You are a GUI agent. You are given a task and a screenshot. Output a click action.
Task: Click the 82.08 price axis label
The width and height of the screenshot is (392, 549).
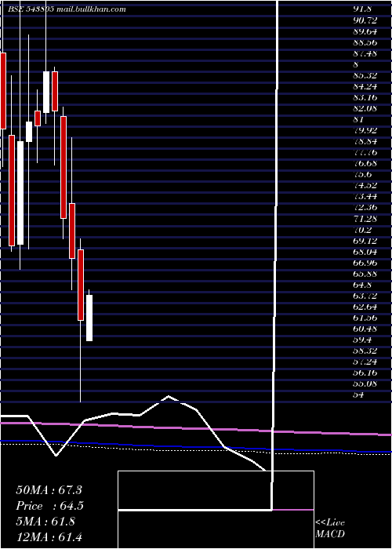coord(365,108)
